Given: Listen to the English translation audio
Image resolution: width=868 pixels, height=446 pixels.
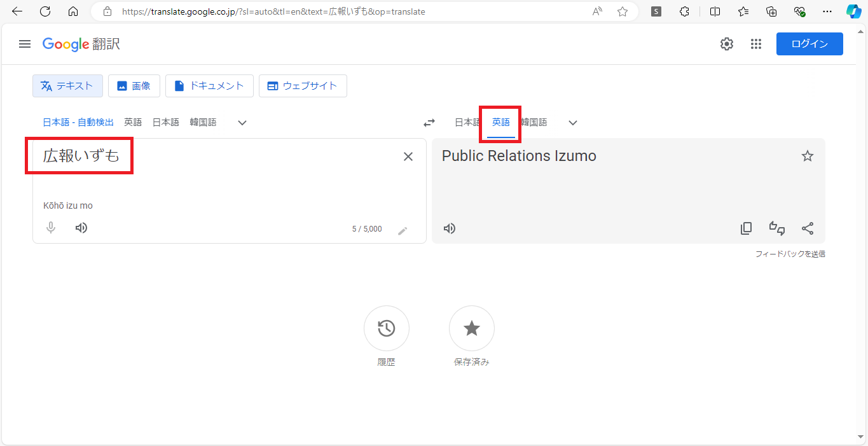Looking at the screenshot, I should click(x=450, y=228).
